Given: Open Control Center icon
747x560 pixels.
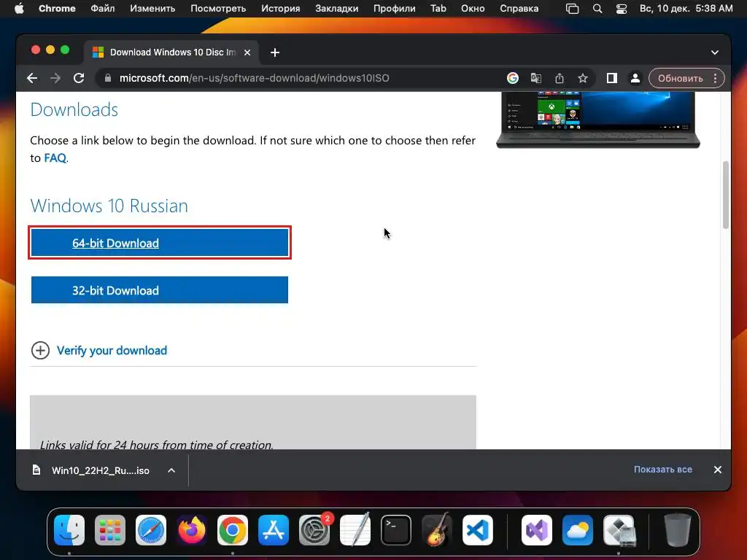Looking at the screenshot, I should pyautogui.click(x=622, y=9).
